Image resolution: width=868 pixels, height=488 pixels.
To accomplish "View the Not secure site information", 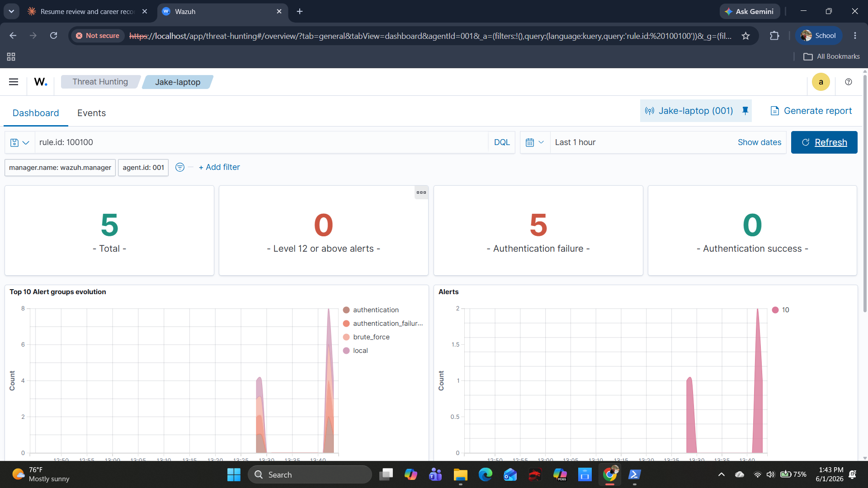I will point(97,36).
